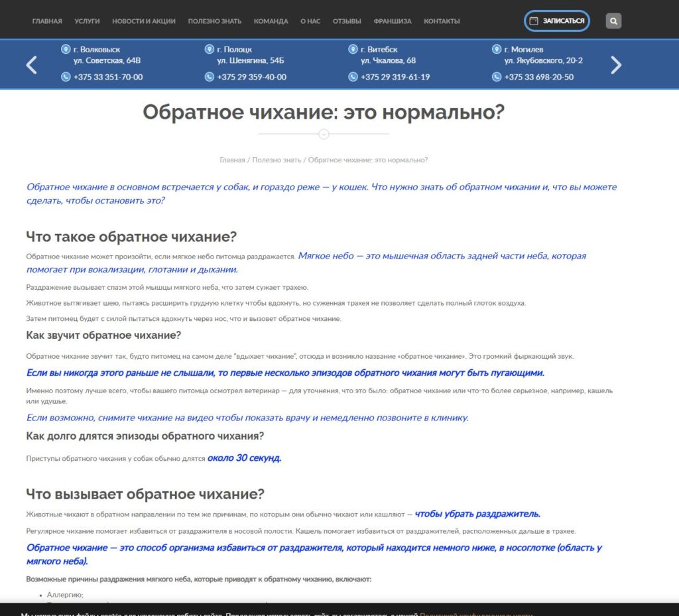
Task: Click phone icon beside +375 29 359-40-00
Action: (209, 77)
